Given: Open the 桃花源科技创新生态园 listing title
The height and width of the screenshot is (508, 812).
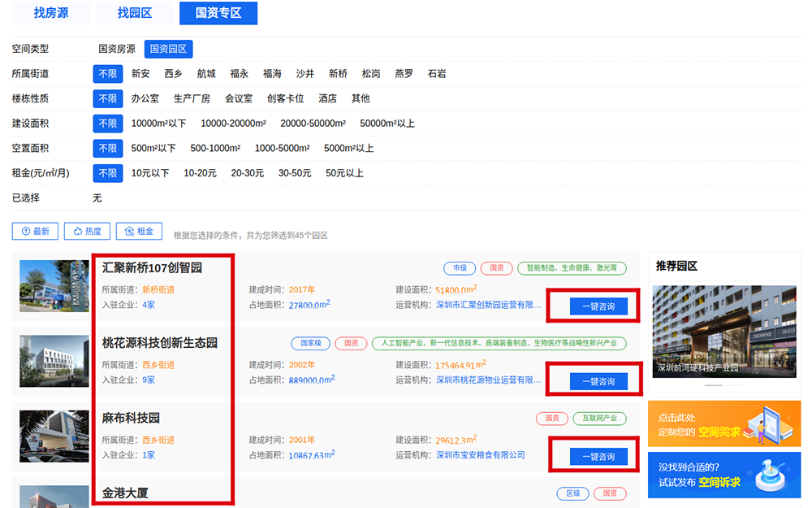Looking at the screenshot, I should (x=159, y=343).
